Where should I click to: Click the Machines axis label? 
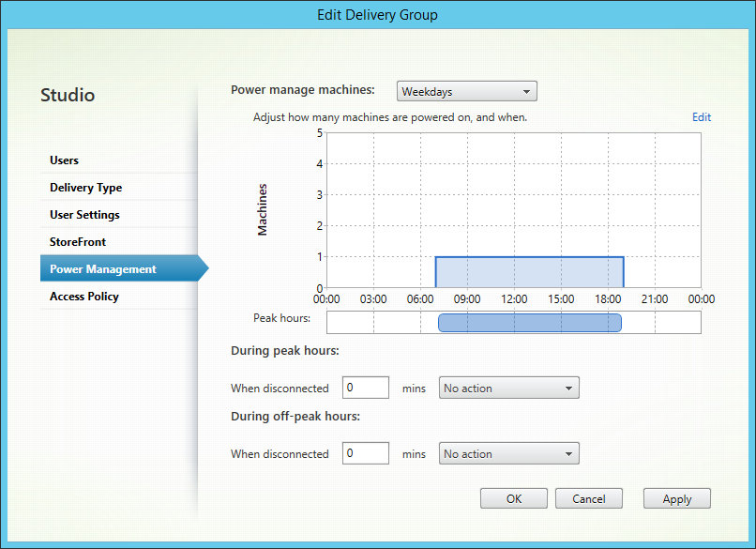263,210
